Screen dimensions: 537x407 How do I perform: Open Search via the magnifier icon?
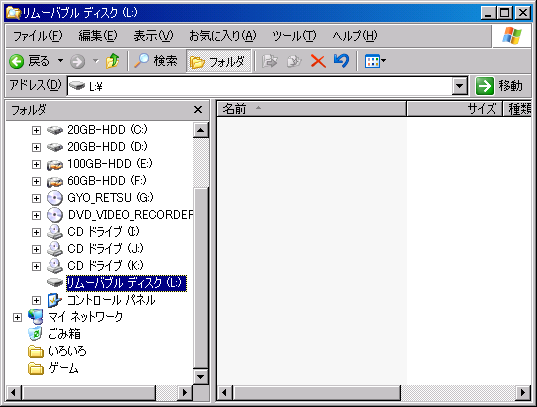(141, 61)
